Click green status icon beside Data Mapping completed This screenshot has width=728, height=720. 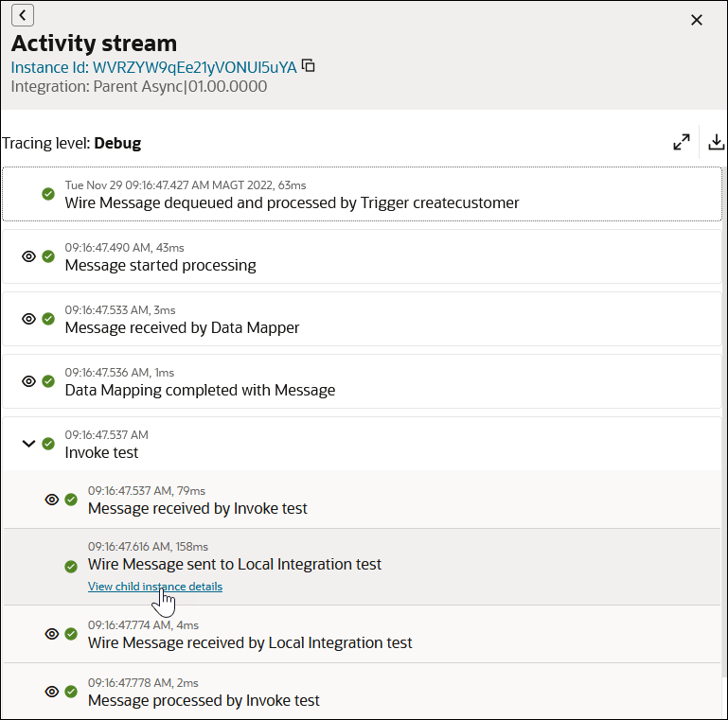(48, 381)
